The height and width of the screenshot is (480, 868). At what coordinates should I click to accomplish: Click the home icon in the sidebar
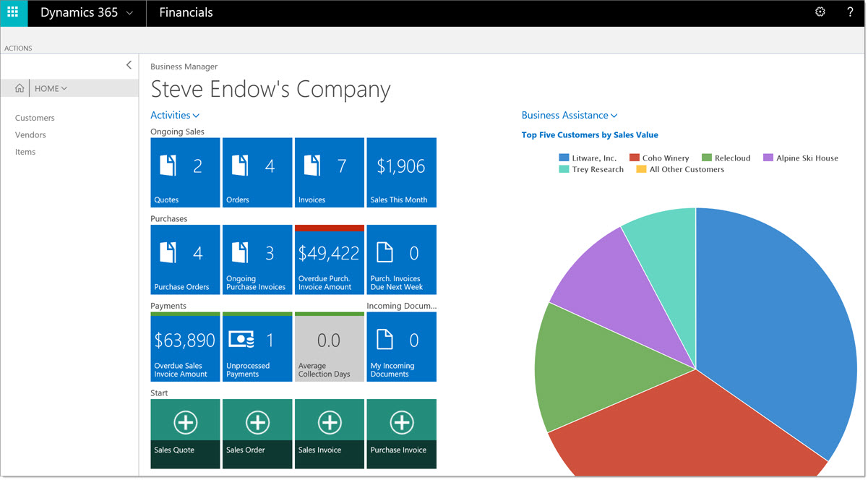click(19, 87)
